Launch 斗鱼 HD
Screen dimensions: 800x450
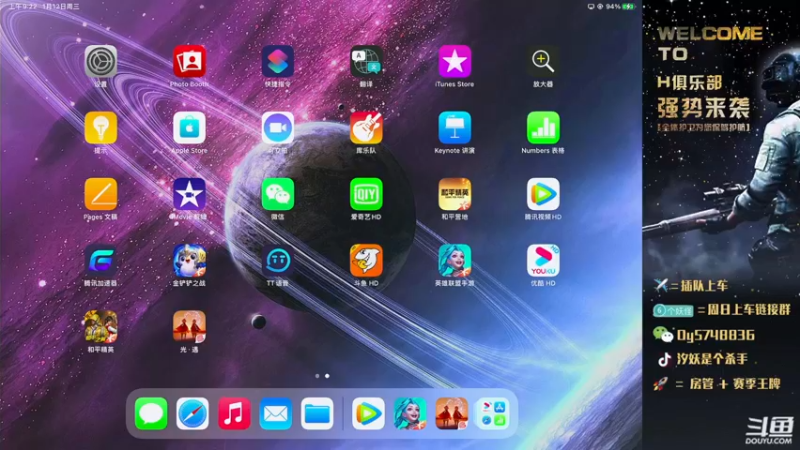click(x=366, y=261)
